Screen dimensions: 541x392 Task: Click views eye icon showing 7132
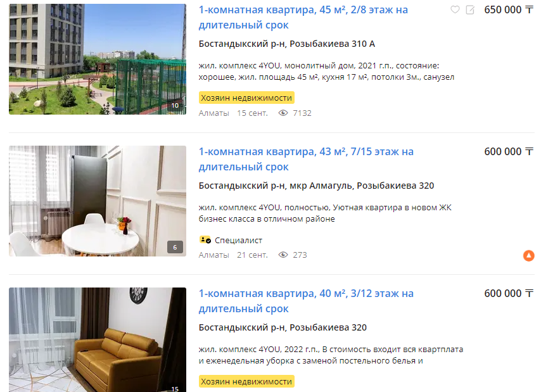283,113
